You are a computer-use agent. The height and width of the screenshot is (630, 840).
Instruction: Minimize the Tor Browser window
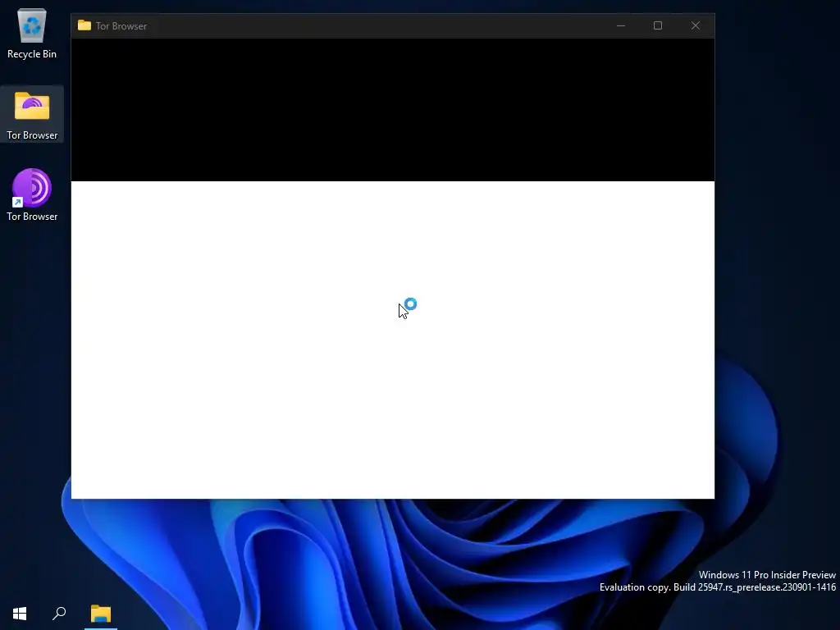click(621, 25)
